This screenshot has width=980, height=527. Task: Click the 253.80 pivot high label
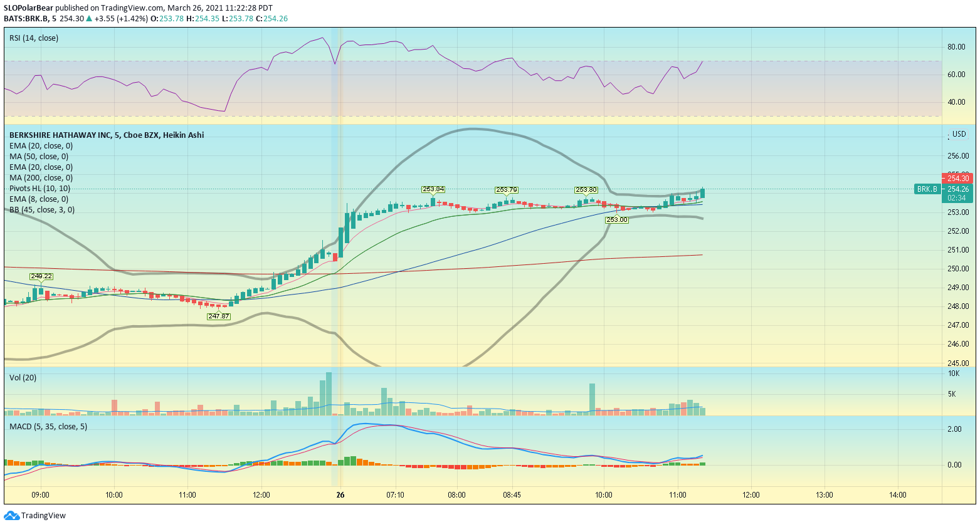[586, 190]
